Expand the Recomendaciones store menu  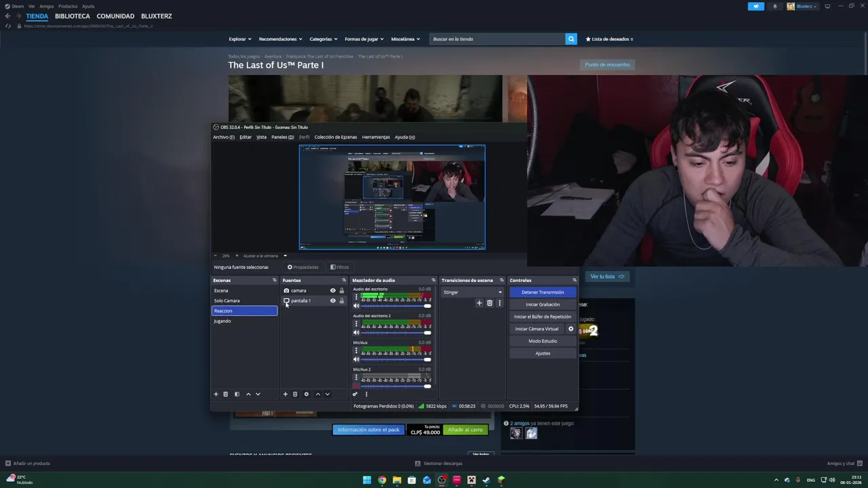pos(281,39)
